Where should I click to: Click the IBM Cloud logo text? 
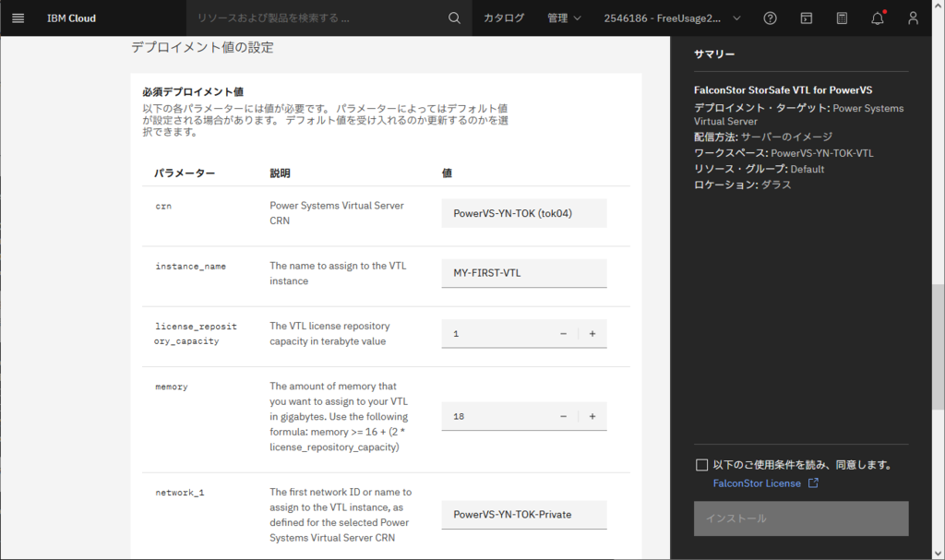point(71,18)
